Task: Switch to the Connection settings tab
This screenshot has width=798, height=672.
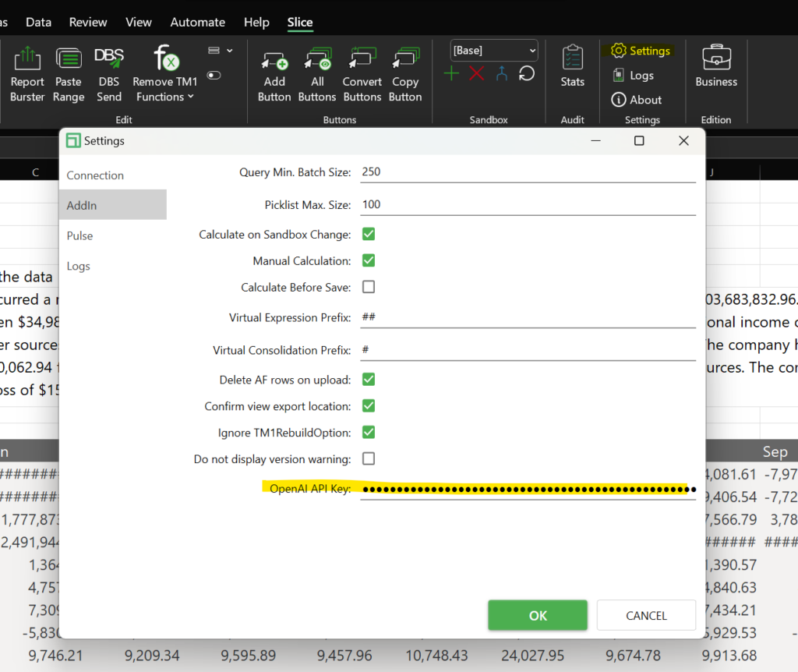Action: coord(95,175)
